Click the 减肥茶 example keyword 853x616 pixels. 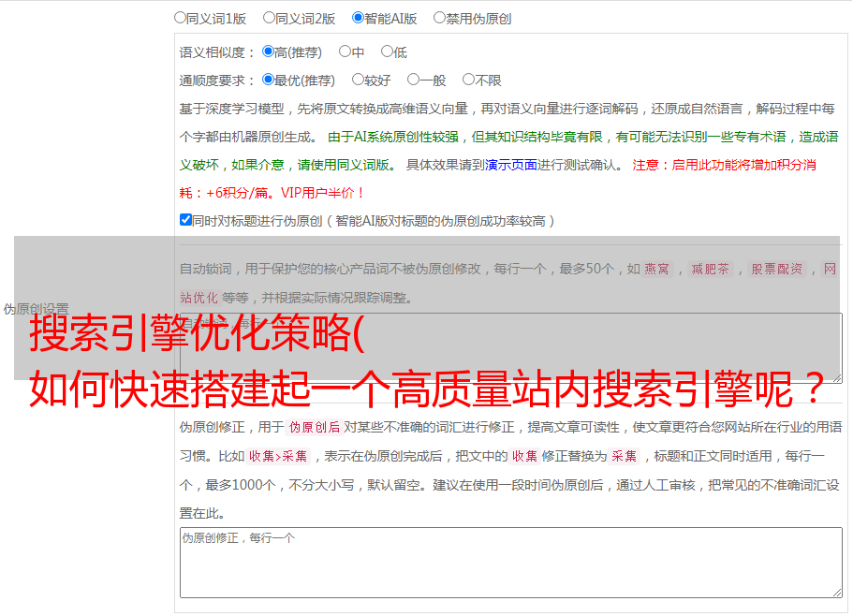(710, 269)
